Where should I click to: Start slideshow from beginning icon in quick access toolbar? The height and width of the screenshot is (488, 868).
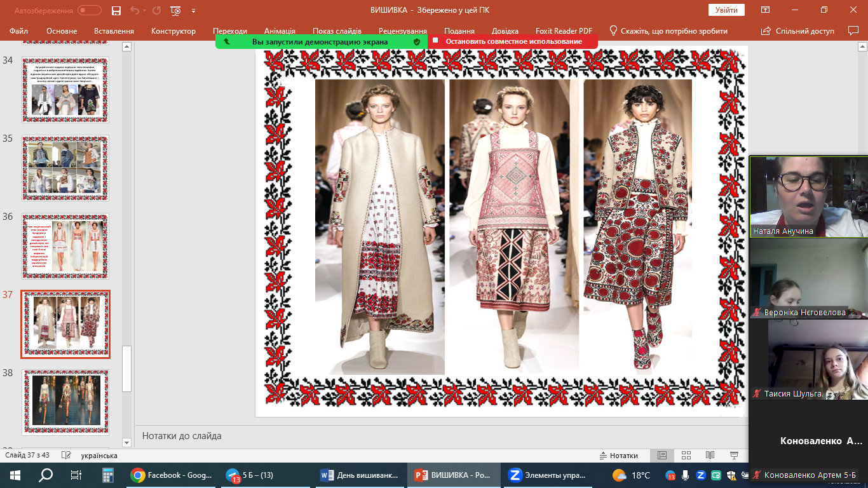tap(176, 11)
